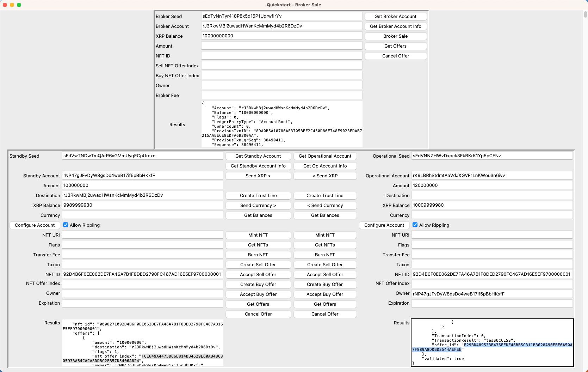Click the standby NFT URI input field
This screenshot has width=588, height=372.
click(x=143, y=235)
